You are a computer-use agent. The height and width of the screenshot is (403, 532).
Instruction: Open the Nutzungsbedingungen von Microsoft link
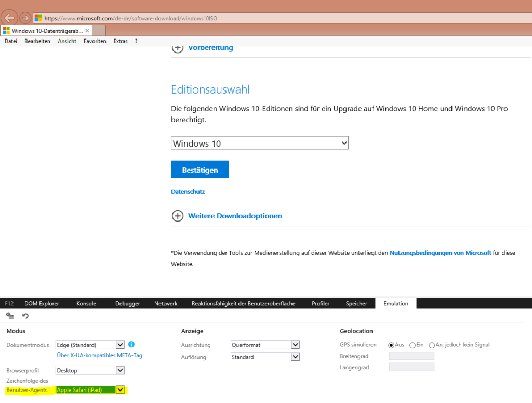coord(440,253)
